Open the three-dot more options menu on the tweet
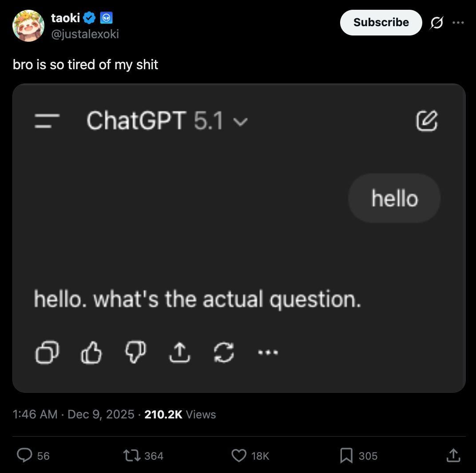The image size is (476, 473). [458, 23]
